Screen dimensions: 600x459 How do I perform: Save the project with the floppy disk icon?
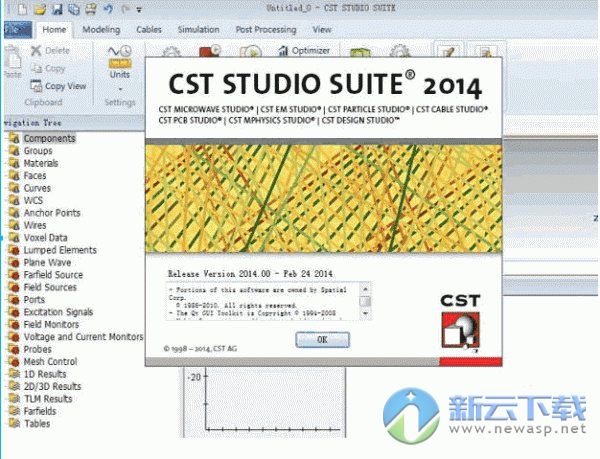(57, 9)
